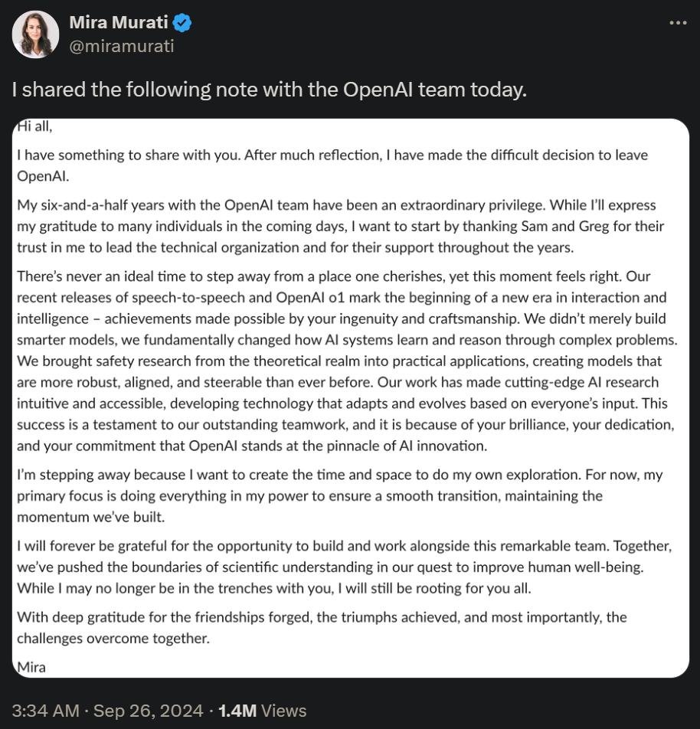Click the Mira Murati display name
Image resolution: width=700 pixels, height=729 pixels.
(x=119, y=22)
